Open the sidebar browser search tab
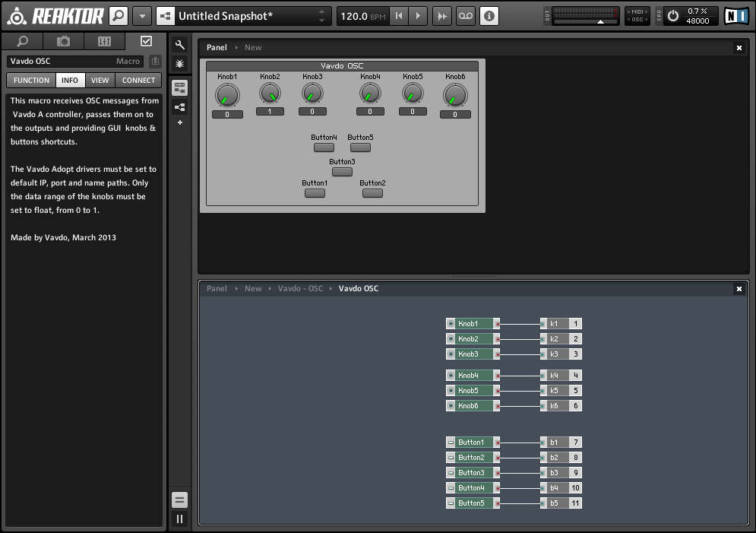 click(x=22, y=42)
